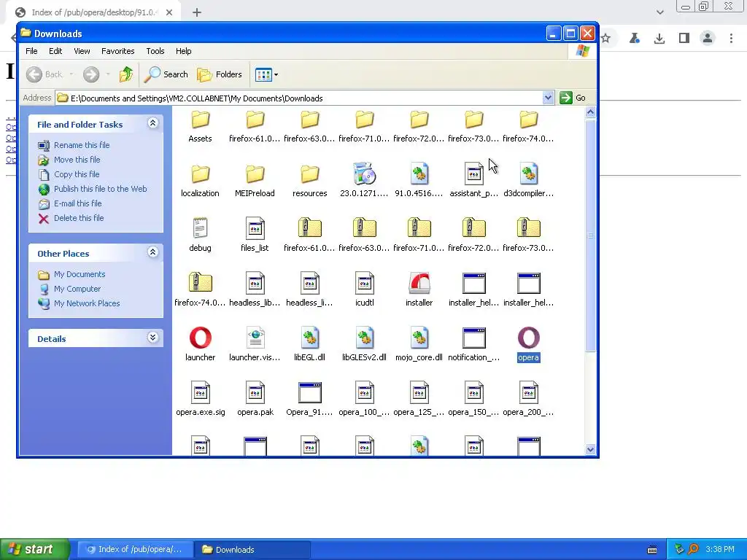This screenshot has height=560, width=747.
Task: Select the firefox-74.0 folder
Action: (528, 120)
